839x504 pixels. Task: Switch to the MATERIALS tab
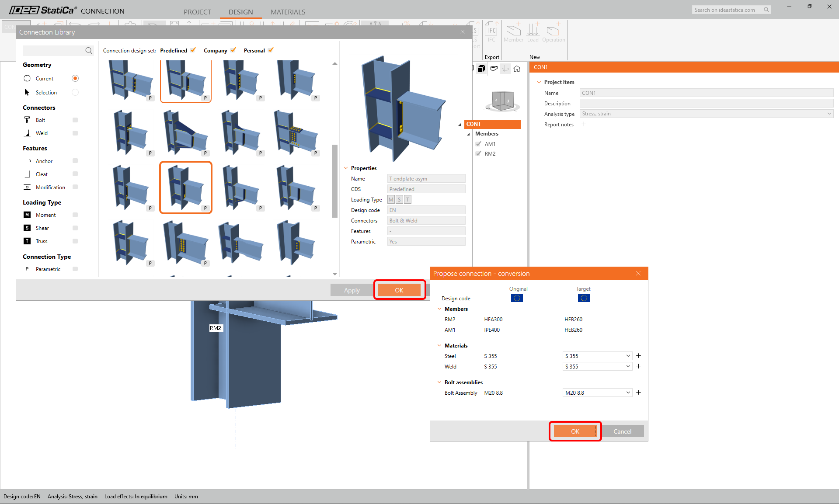288,12
